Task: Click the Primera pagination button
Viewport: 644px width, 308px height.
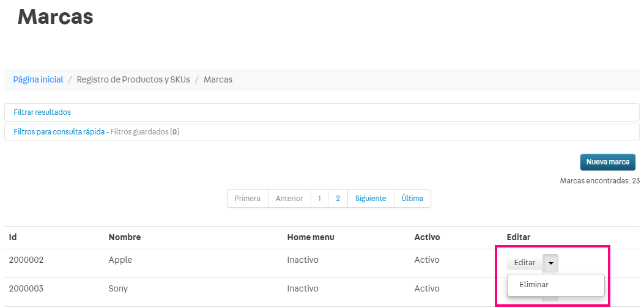Action: [248, 199]
